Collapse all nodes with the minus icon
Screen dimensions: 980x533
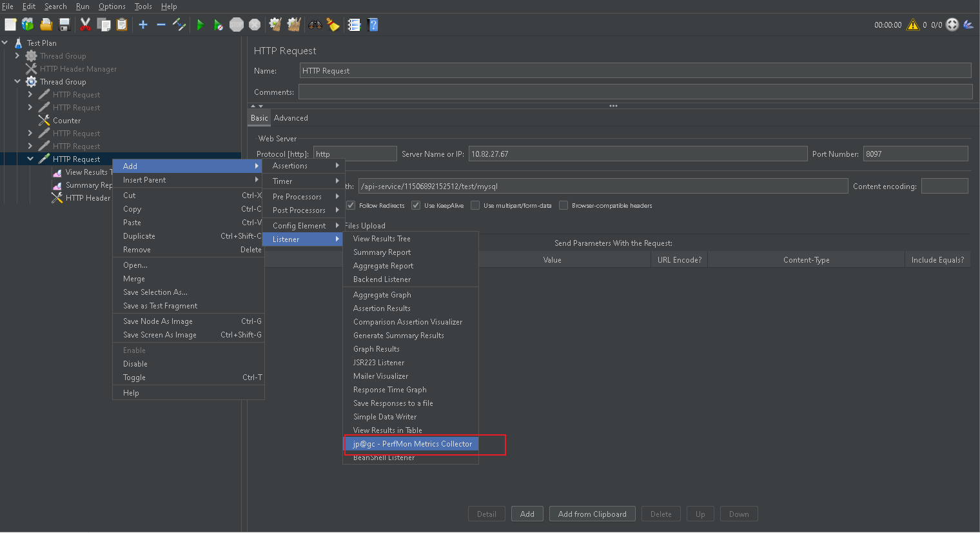click(161, 25)
